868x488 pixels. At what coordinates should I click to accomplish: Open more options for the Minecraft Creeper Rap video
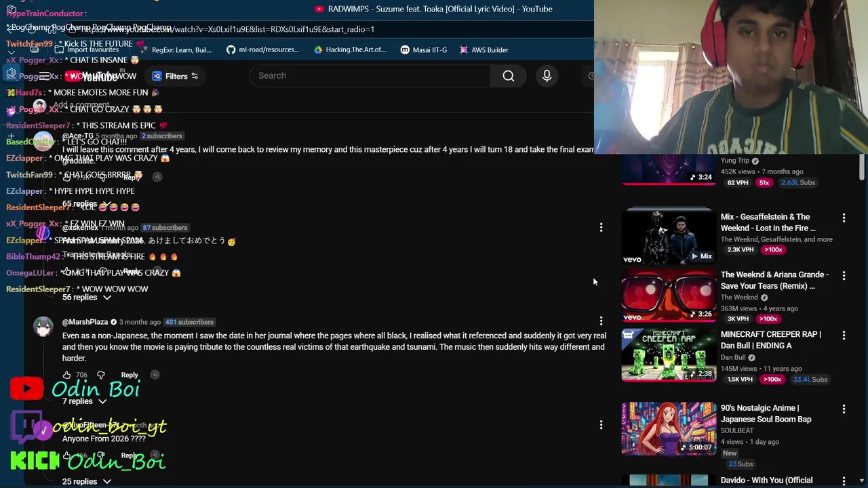click(x=844, y=335)
